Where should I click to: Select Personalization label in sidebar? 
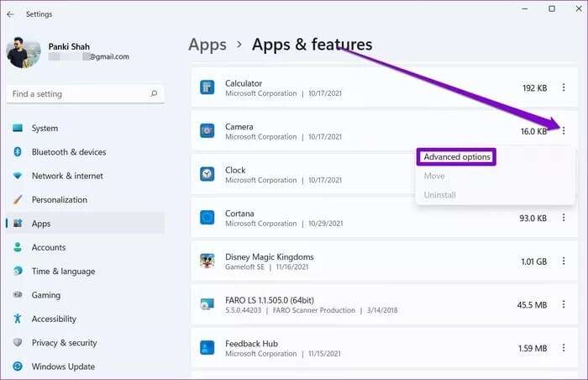click(x=60, y=200)
